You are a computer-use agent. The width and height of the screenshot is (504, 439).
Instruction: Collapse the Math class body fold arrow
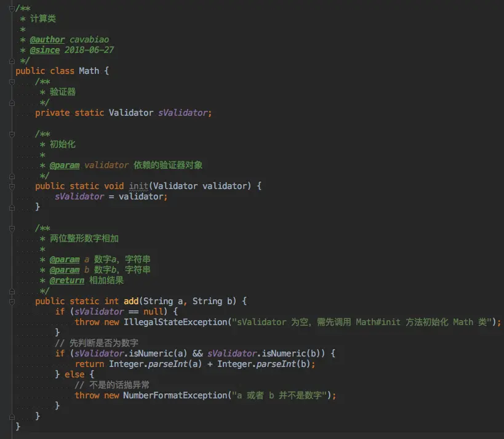11,70
